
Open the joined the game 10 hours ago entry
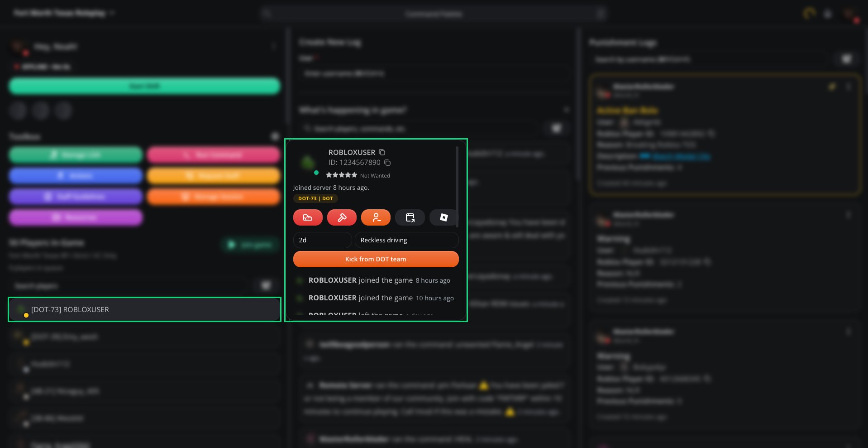[375, 298]
